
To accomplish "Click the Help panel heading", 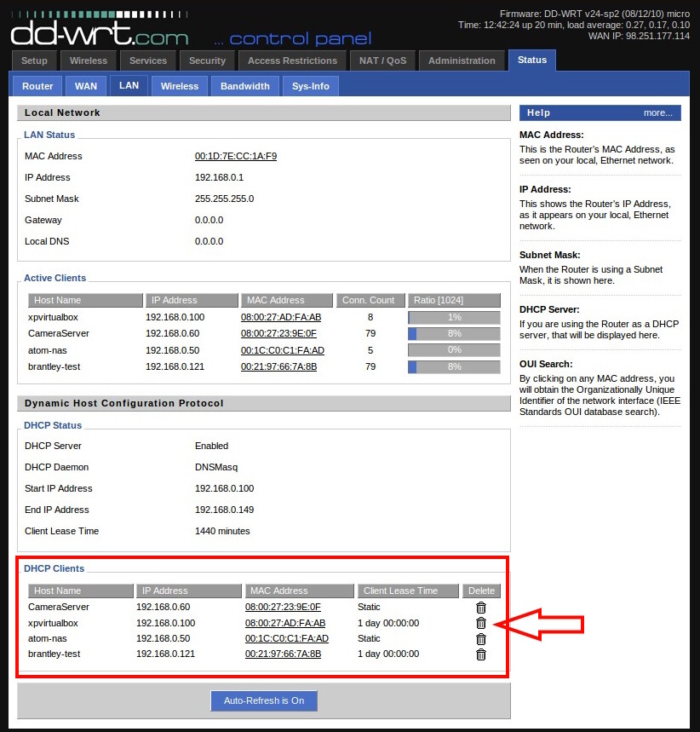I will [538, 113].
